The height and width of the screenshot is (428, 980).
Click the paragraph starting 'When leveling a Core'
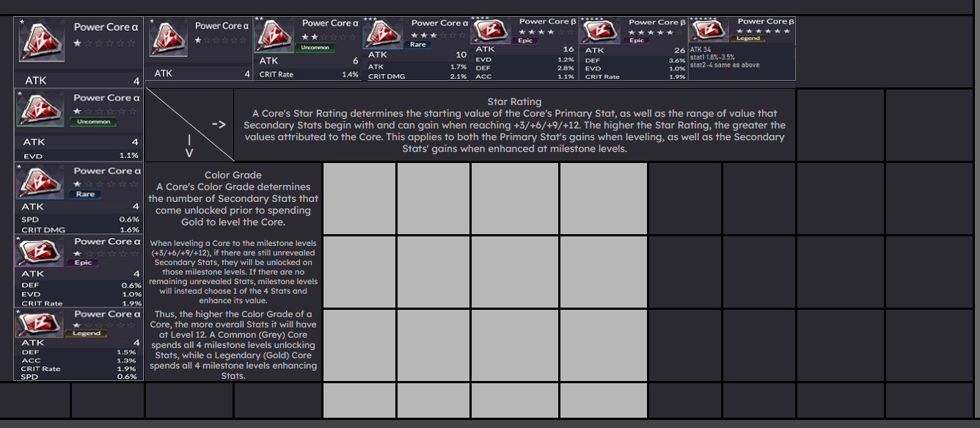233,272
